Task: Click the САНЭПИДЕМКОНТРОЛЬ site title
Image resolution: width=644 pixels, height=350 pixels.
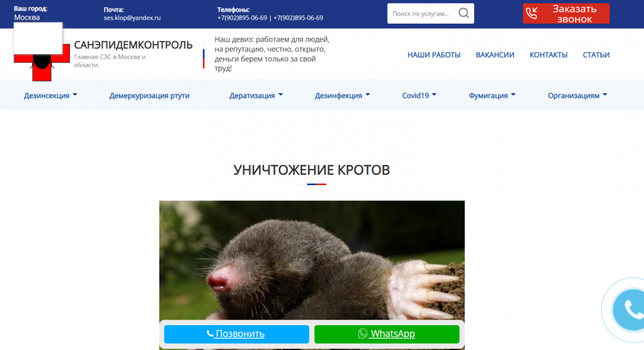Action: (133, 45)
